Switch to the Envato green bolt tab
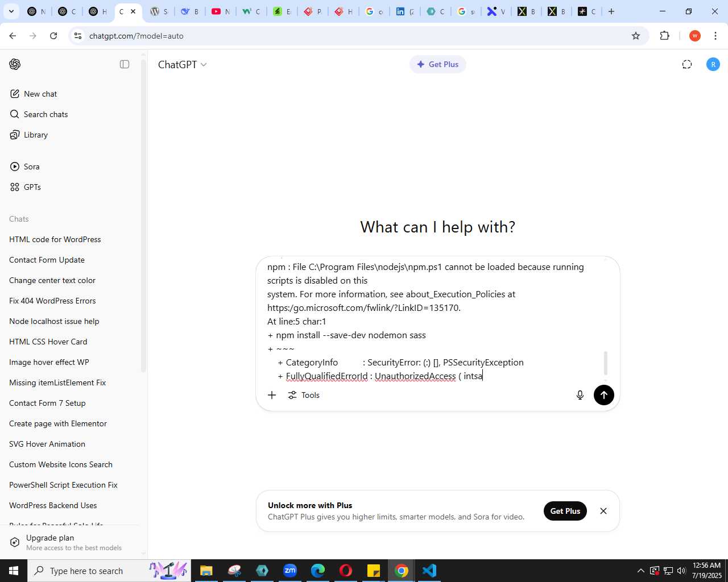Screen dimensions: 728x582 282,11
